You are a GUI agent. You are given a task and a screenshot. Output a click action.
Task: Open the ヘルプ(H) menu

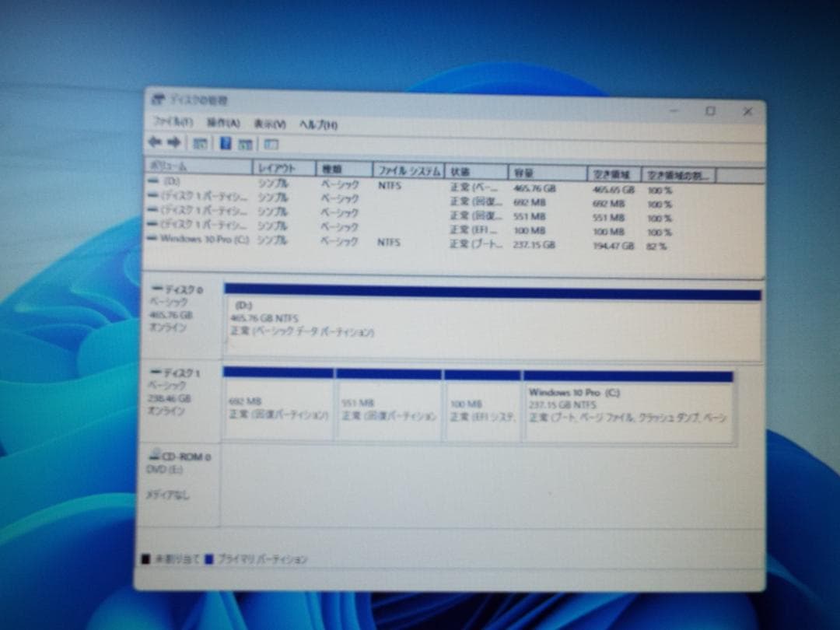coord(317,123)
